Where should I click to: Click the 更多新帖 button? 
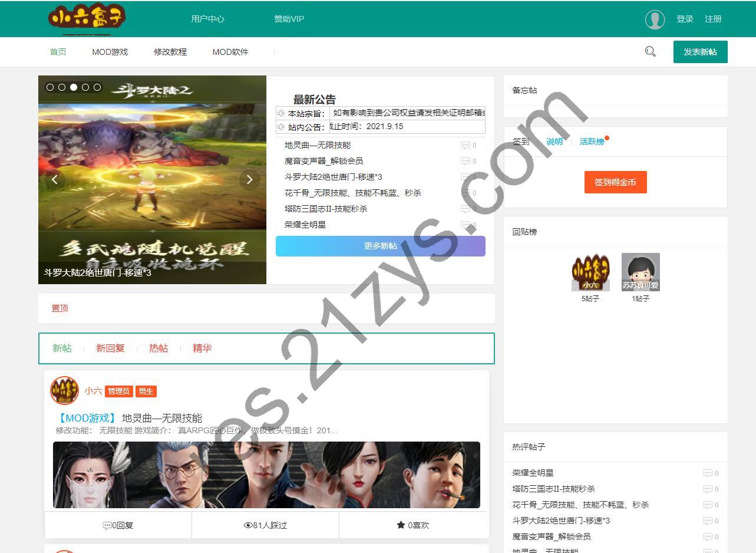[x=381, y=246]
